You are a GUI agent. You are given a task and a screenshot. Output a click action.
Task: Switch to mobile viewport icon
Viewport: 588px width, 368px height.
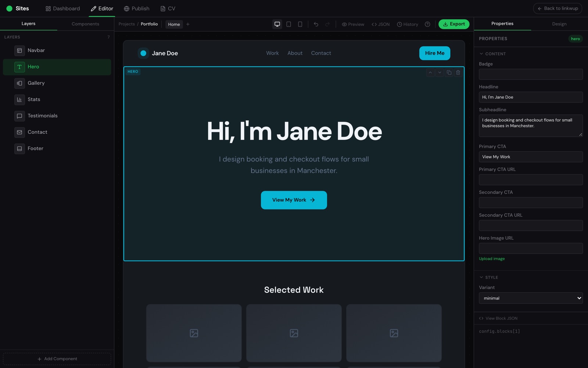pyautogui.click(x=300, y=24)
